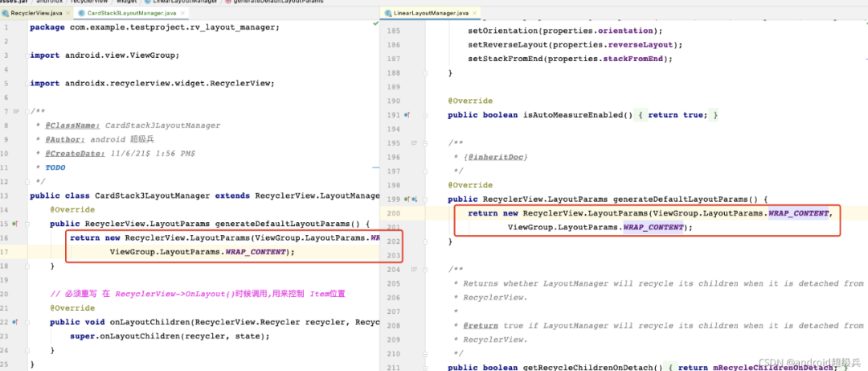Click 'setStackFromEnd' call on line 187
868x371 pixels.
click(x=505, y=59)
